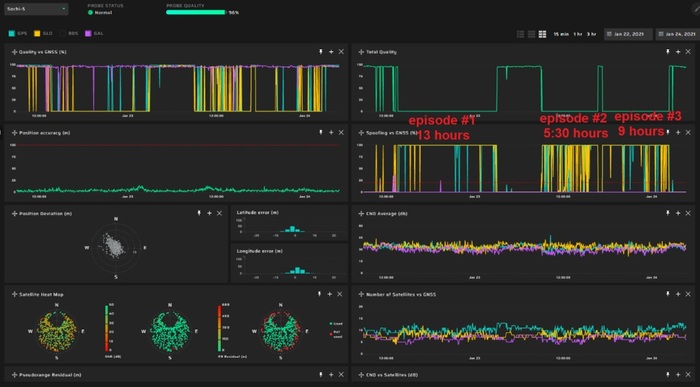This screenshot has width=700, height=387.
Task: Click the SNR color scale bar in heat map
Action: point(106,328)
